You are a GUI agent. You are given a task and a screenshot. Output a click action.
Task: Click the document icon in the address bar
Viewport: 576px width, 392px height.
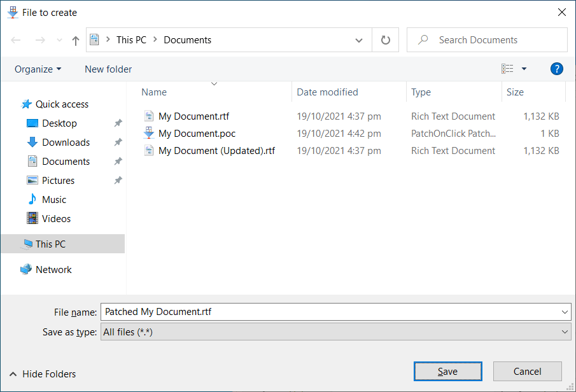94,39
